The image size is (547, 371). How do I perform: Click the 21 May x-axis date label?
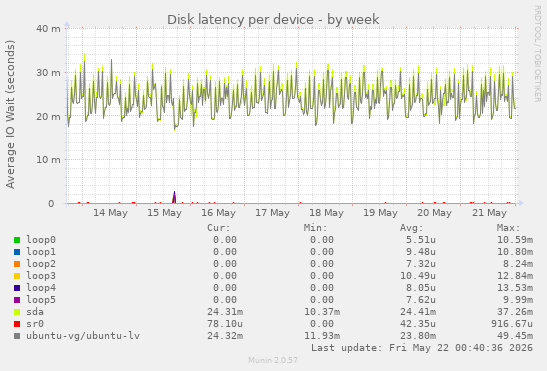click(x=489, y=213)
